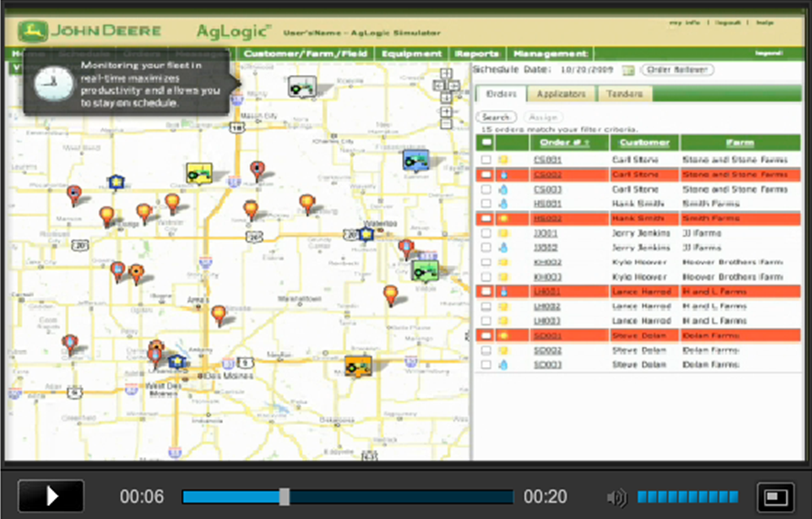The image size is (812, 519).
Task: Switch to the Tenders tab
Action: tap(624, 94)
